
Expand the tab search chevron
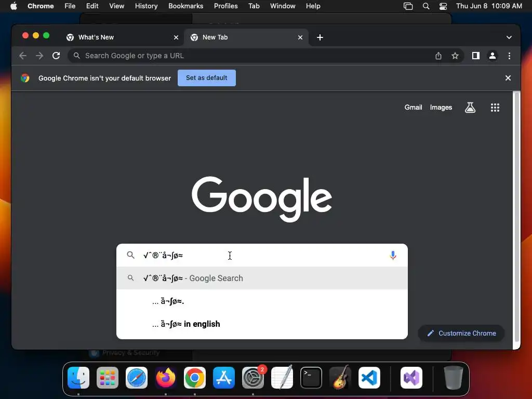click(x=509, y=37)
